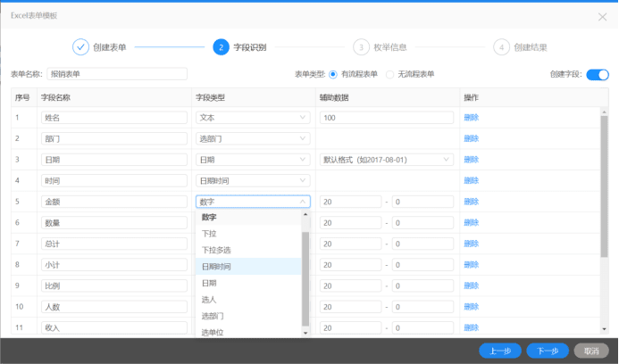The image size is (619, 364).
Task: Open 默认格式 date format dropdown
Action: [387, 160]
